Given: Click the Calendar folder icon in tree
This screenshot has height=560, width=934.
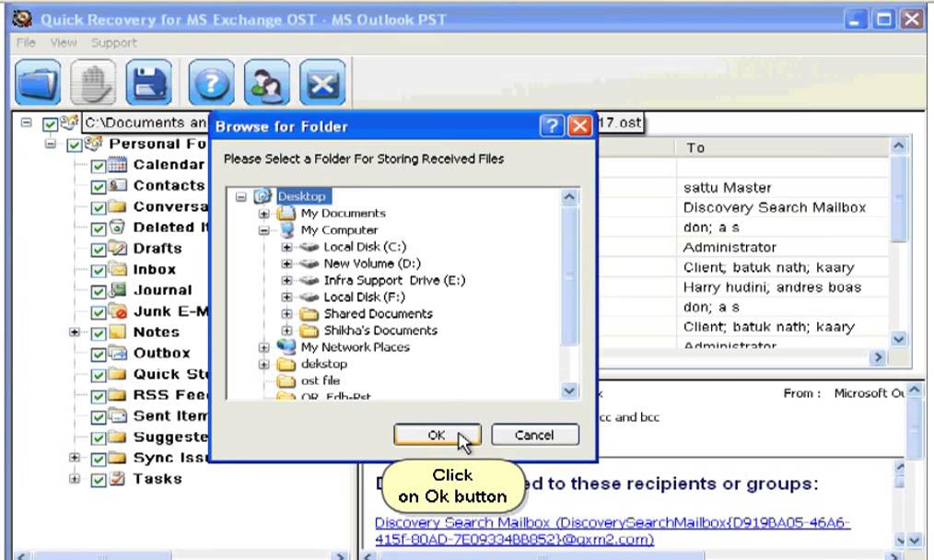Looking at the screenshot, I should pos(118,165).
